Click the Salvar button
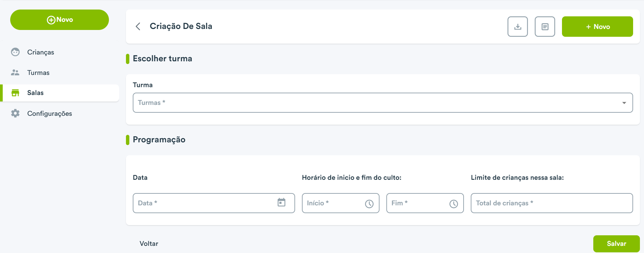This screenshot has width=644, height=253. pyautogui.click(x=616, y=244)
